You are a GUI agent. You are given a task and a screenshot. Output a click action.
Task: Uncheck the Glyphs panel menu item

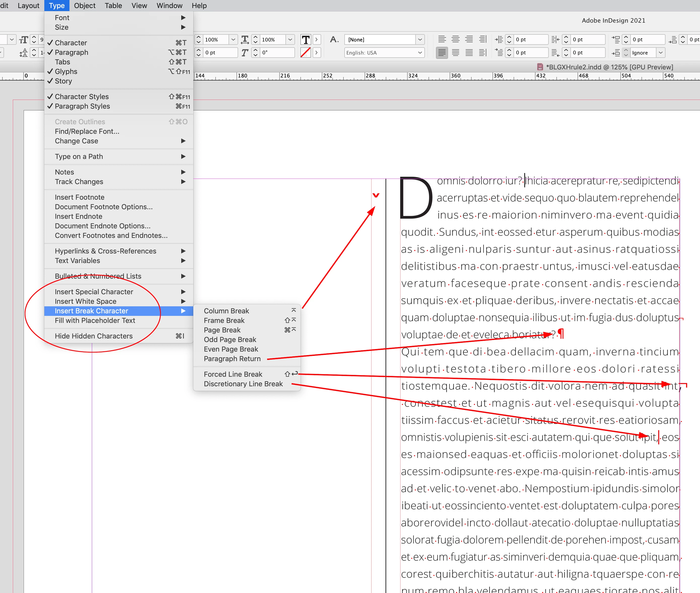66,71
